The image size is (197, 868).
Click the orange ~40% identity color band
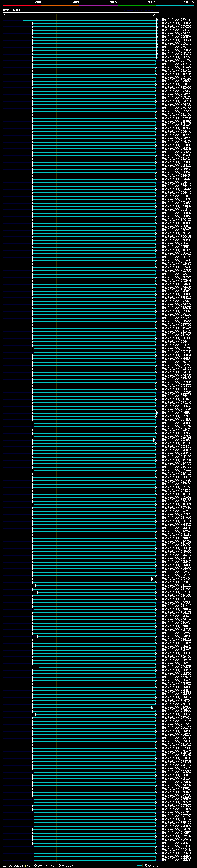point(60,6)
